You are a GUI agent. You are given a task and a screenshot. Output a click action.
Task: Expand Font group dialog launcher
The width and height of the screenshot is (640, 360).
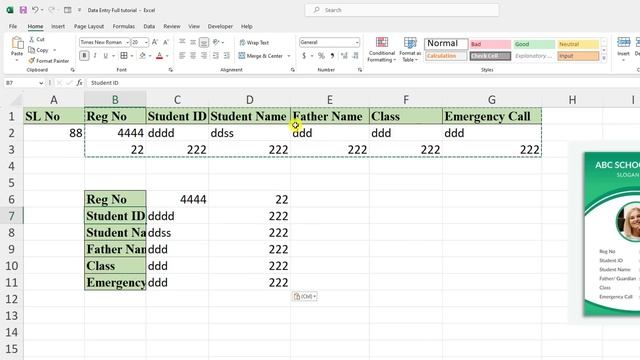pyautogui.click(x=171, y=70)
